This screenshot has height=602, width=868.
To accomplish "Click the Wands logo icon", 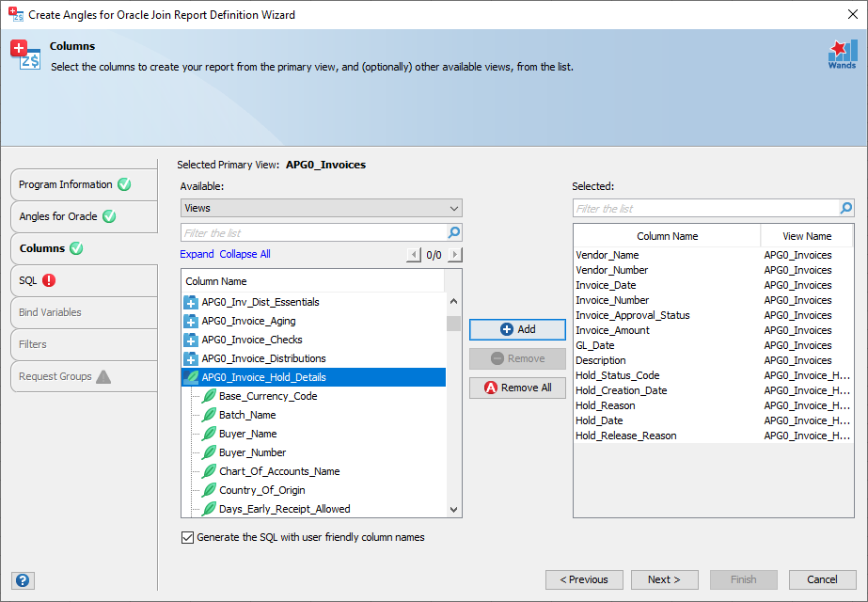I will coord(842,54).
